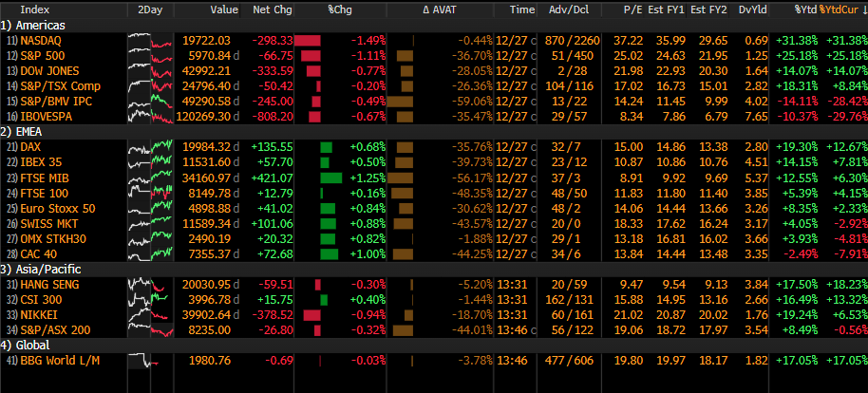
Task: Click the %Ytd column header
Action: point(805,9)
